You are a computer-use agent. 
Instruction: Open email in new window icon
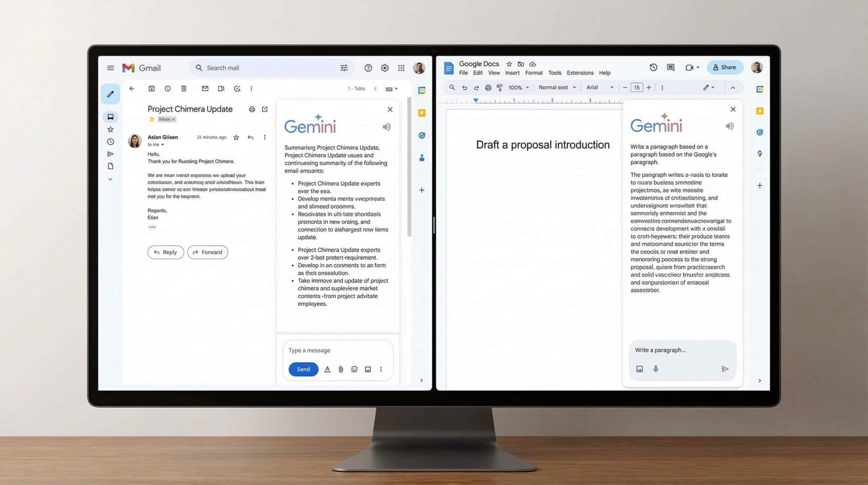[x=265, y=109]
